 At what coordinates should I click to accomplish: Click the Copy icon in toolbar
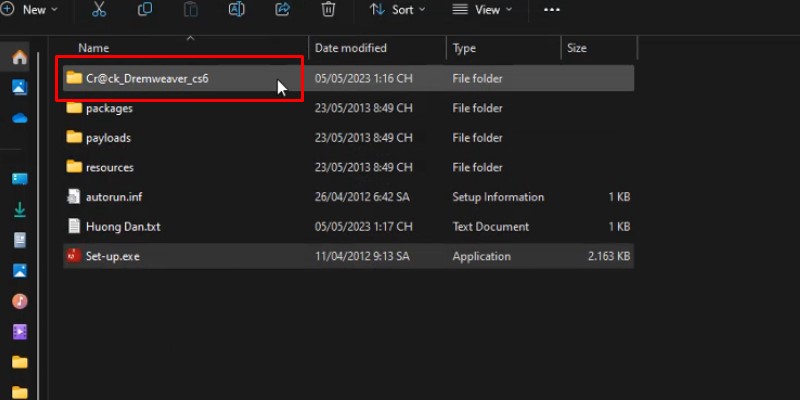pos(145,9)
